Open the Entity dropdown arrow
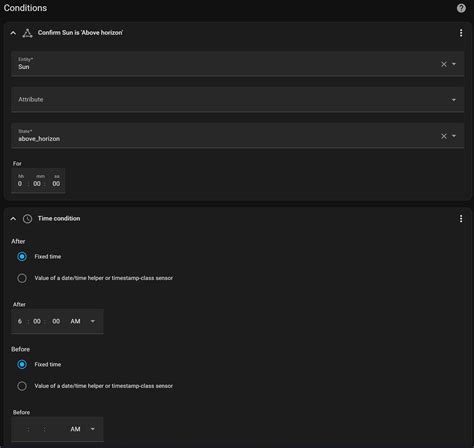This screenshot has width=474, height=448. (454, 64)
